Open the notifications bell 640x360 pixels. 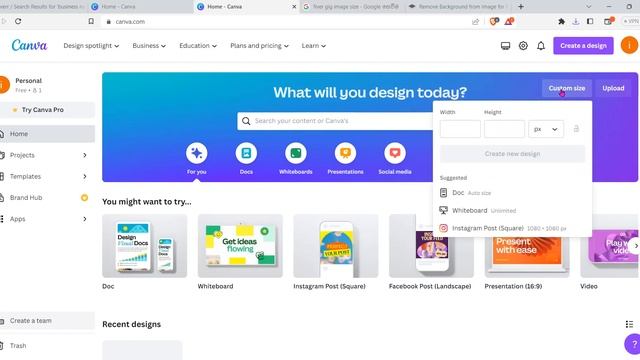(541, 46)
